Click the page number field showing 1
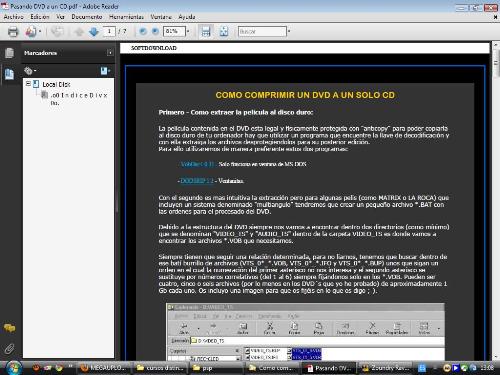The height and width of the screenshot is (375, 500). (109, 31)
